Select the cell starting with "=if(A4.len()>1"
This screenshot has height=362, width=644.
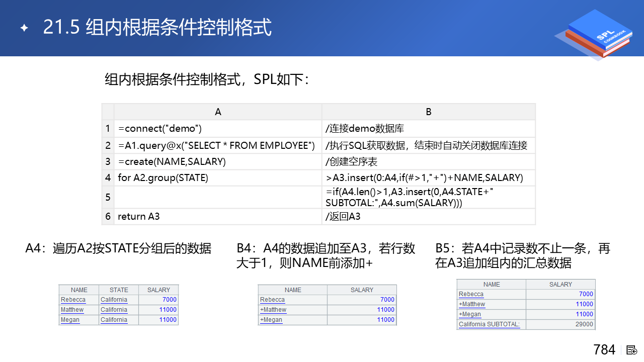[429, 198]
